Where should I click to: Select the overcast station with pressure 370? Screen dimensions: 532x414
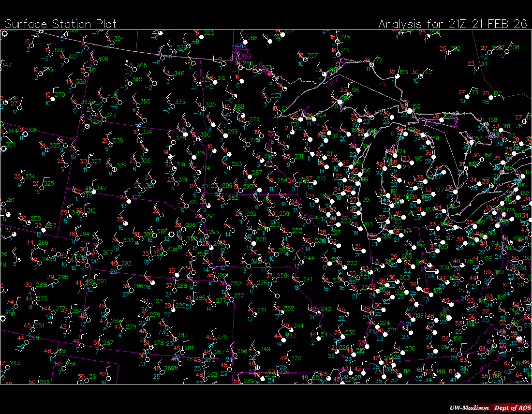click(52, 99)
